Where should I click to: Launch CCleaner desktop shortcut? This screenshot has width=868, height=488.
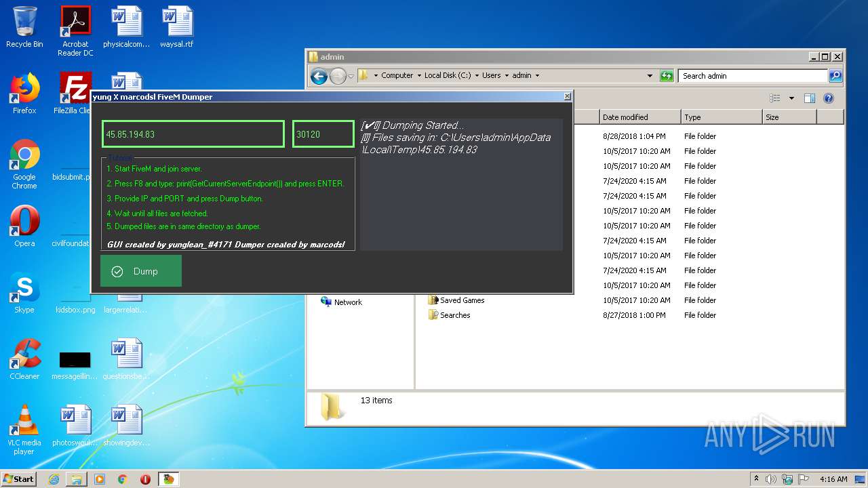24,359
